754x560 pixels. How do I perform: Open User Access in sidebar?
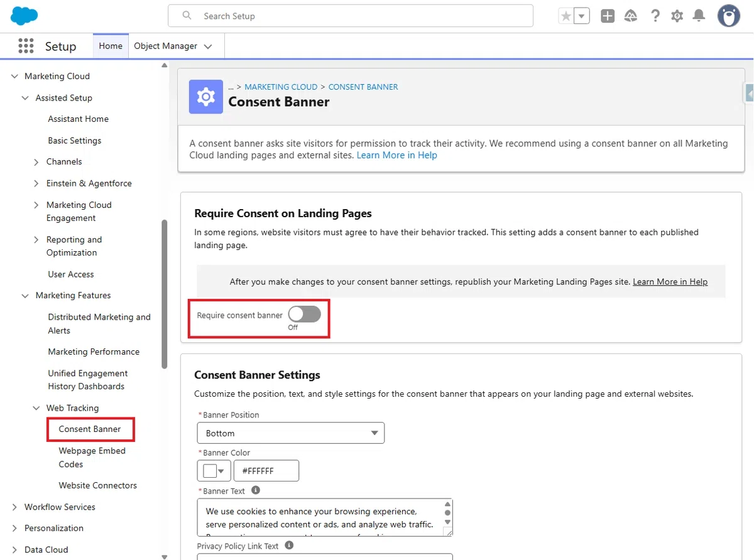(70, 274)
